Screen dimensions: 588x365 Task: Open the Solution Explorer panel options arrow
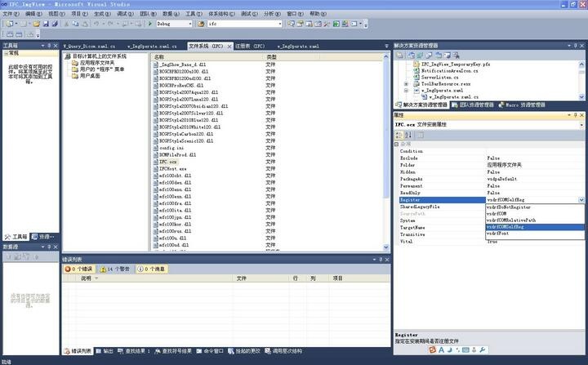pyautogui.click(x=569, y=46)
